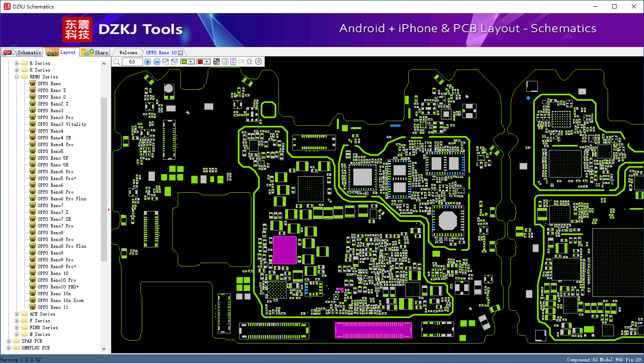Image resolution: width=644 pixels, height=363 pixels.
Task: Expand the N Series folder
Action: pos(17,334)
